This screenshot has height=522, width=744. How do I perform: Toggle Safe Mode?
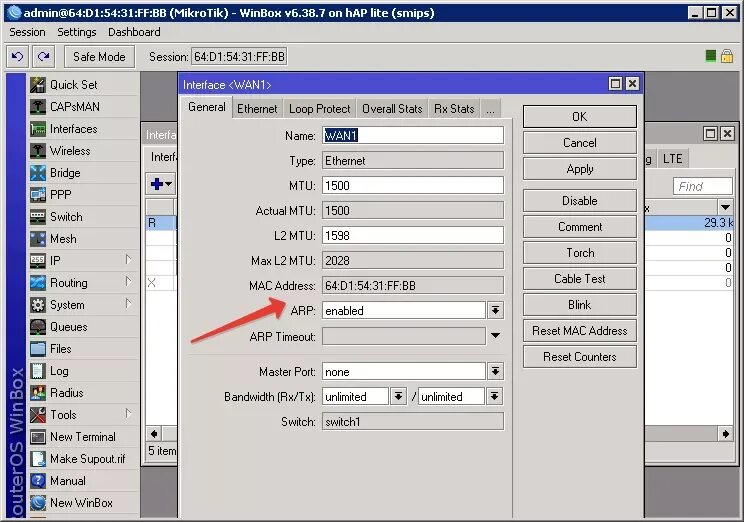(99, 57)
